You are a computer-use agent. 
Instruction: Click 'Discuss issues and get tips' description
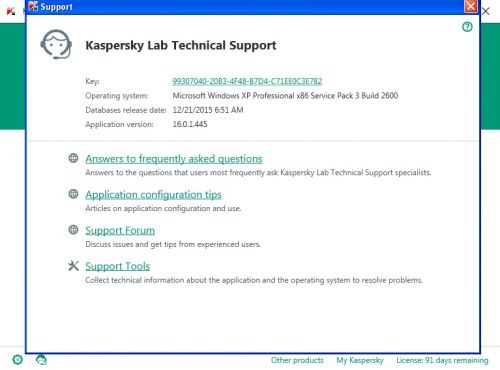(x=173, y=244)
